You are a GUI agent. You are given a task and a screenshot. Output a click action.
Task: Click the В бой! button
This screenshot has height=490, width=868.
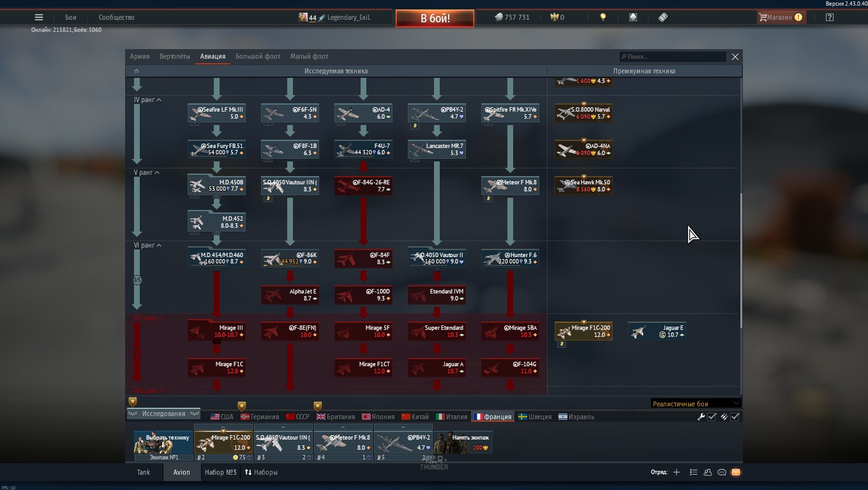[435, 19]
